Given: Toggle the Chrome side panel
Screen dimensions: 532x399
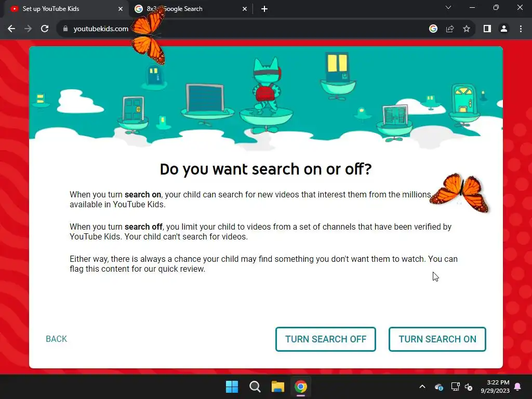Looking at the screenshot, I should [x=487, y=29].
